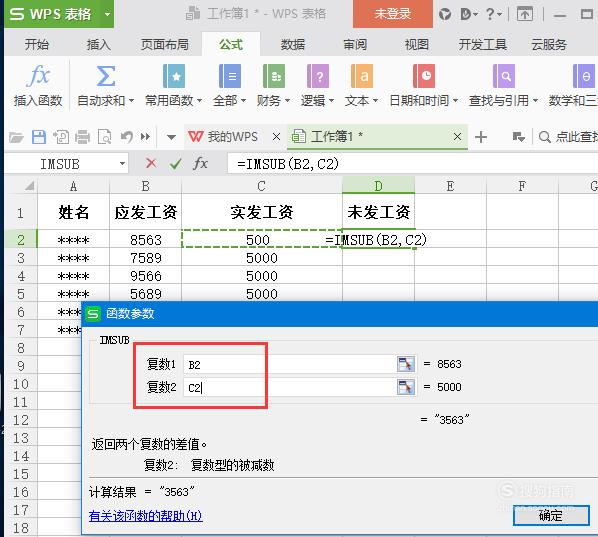Click into the 复数2 input field
The height and width of the screenshot is (537, 598).
[290, 387]
